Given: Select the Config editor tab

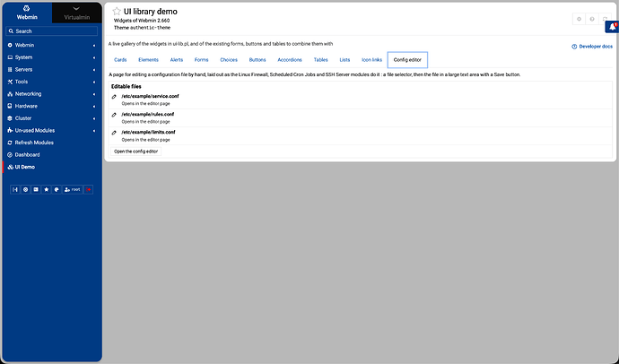Looking at the screenshot, I should [x=407, y=60].
